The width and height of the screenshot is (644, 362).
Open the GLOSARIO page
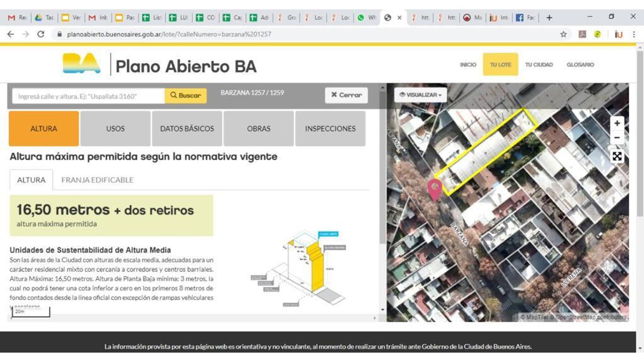point(580,65)
